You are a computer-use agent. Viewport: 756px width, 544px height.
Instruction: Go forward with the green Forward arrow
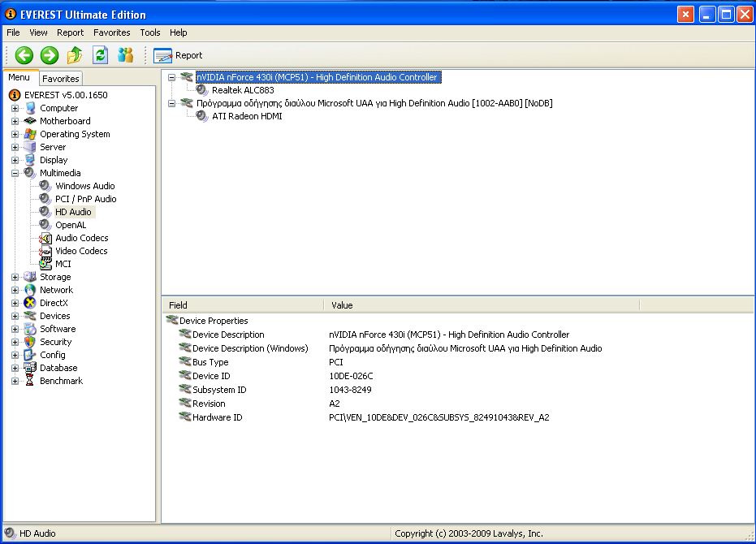tap(50, 55)
